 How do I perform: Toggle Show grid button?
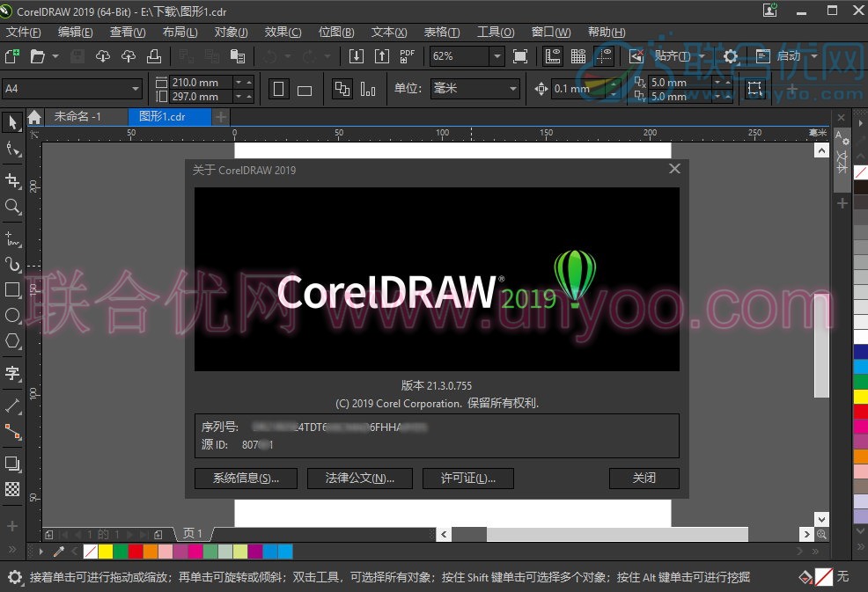(x=577, y=56)
